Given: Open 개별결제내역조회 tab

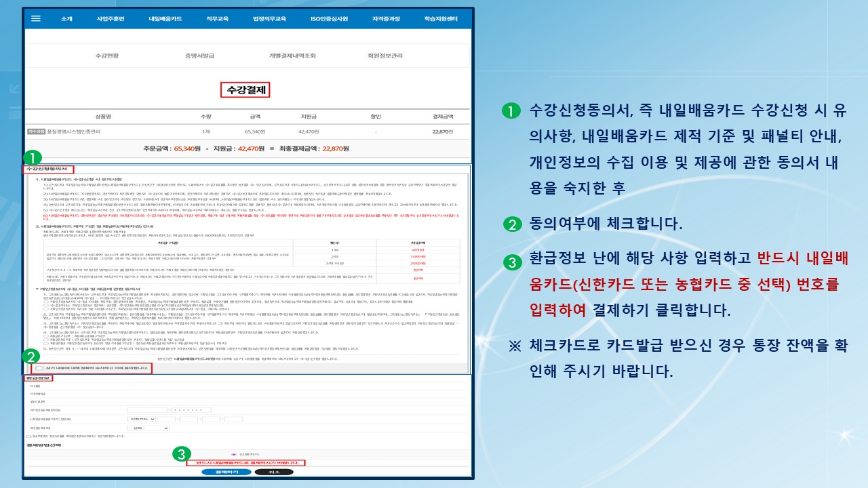Looking at the screenshot, I should [x=292, y=56].
